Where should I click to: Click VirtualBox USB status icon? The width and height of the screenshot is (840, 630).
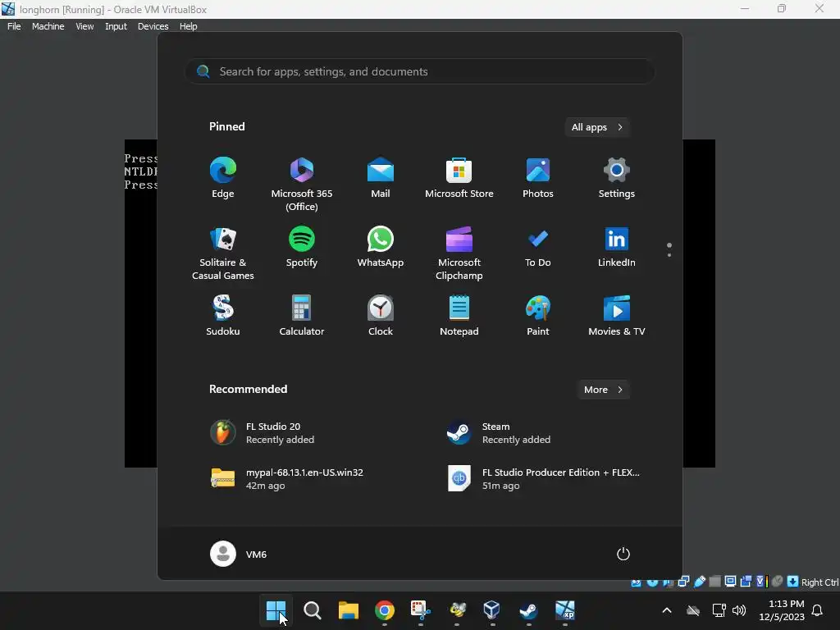coord(700,582)
